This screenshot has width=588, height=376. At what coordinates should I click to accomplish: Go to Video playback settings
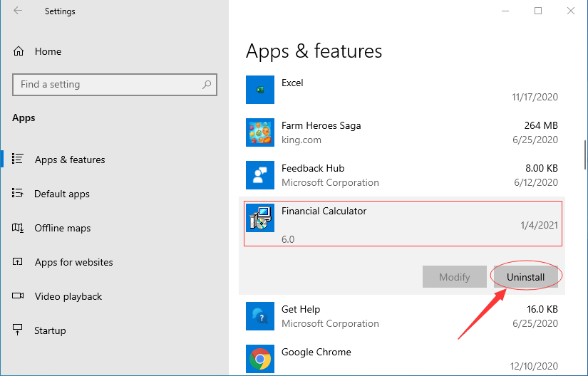[68, 296]
